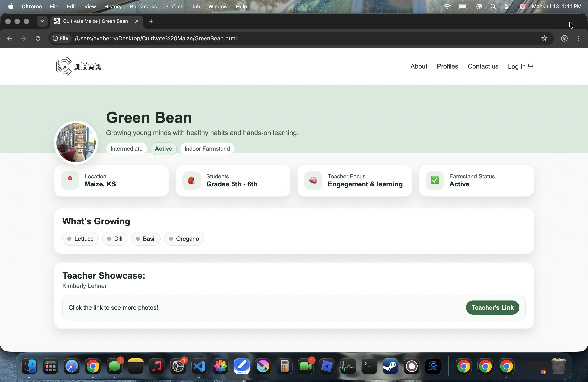Open Spotlight search in the menu bar
Viewport: 588px width, 382px height.
pos(493,6)
